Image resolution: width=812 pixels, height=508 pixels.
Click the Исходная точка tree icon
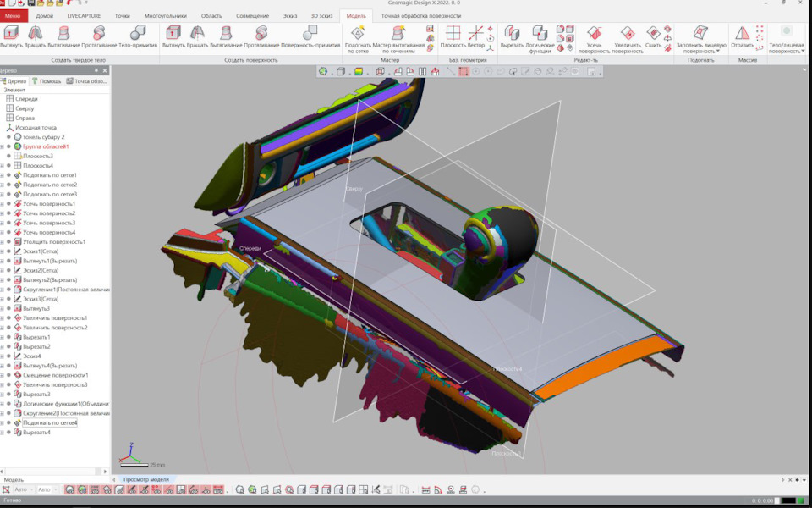[9, 128]
